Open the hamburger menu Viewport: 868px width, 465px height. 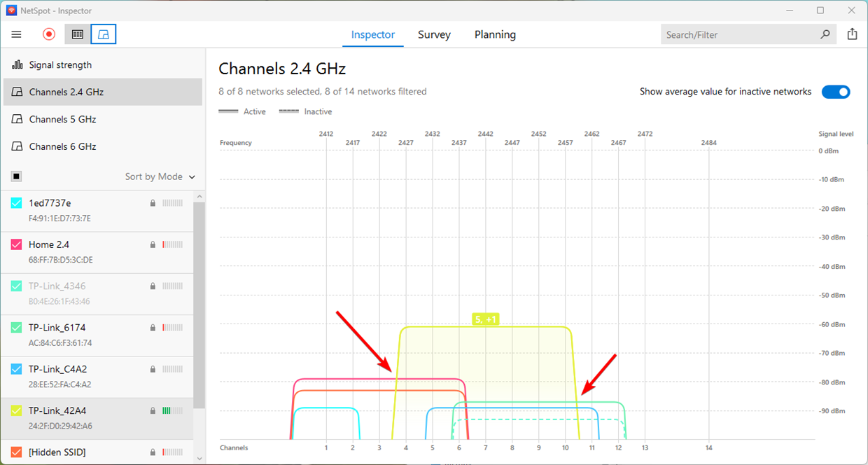16,34
